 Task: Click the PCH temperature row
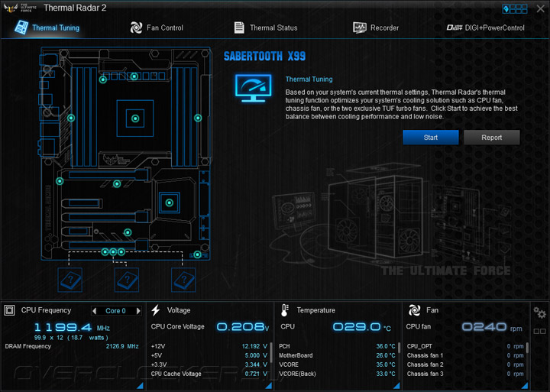[337, 346]
